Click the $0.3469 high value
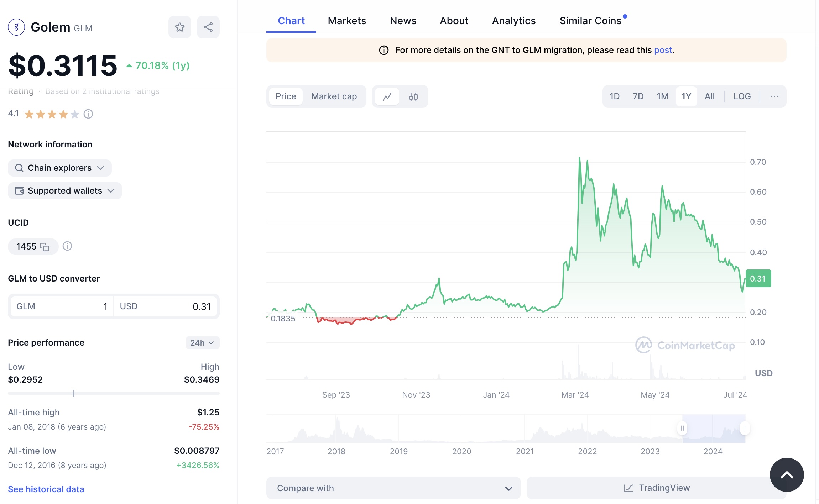The image size is (819, 504). click(202, 380)
